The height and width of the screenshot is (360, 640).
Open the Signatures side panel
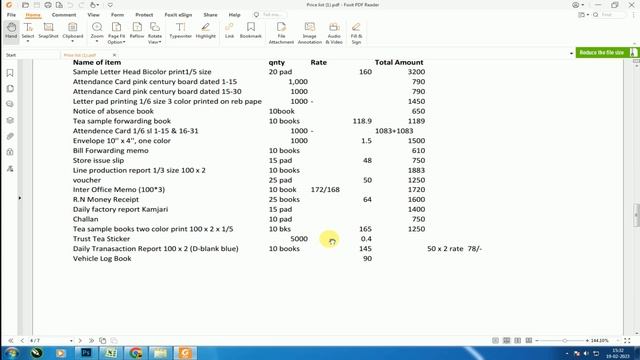click(x=10, y=168)
